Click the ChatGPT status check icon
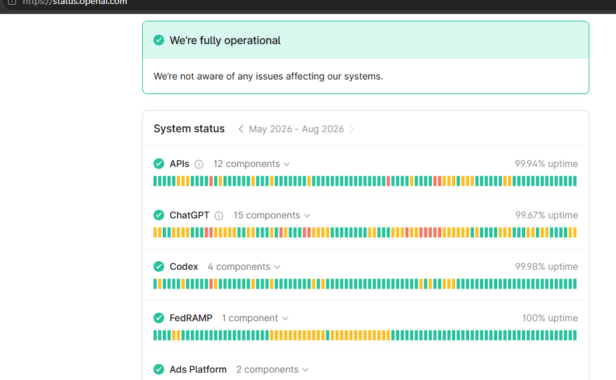 pos(159,215)
